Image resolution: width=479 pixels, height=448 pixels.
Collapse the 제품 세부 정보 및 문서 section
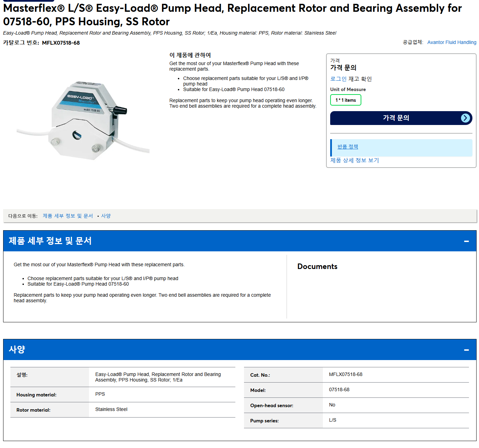pyautogui.click(x=466, y=241)
